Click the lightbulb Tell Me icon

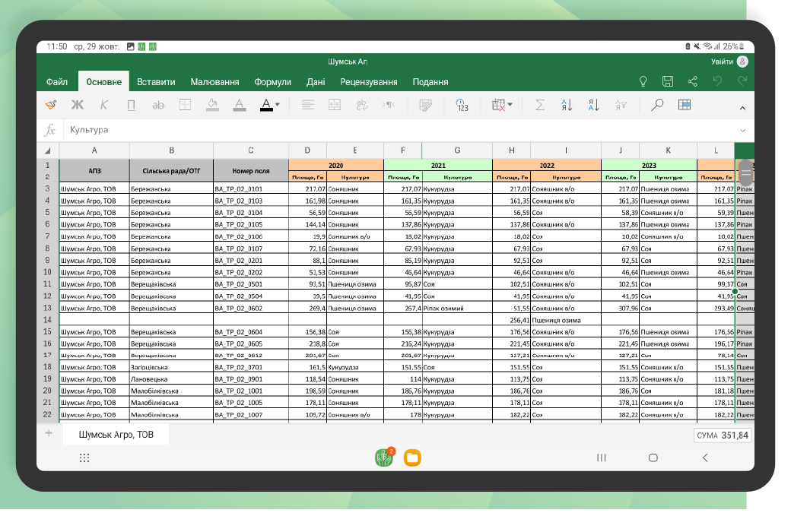coord(642,81)
